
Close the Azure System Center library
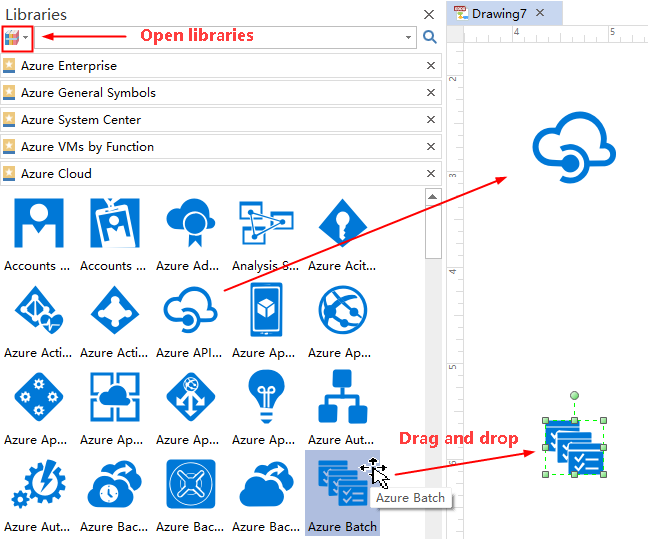(431, 120)
